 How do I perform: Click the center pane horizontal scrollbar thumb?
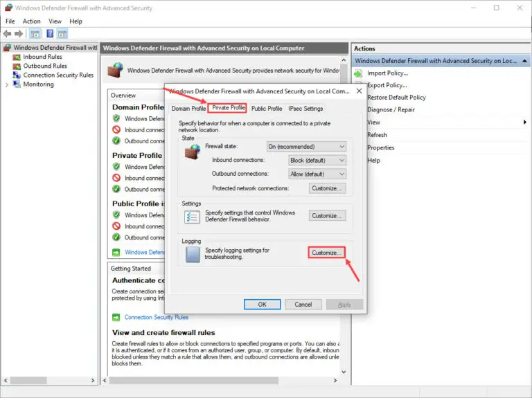pyautogui.click(x=194, y=381)
